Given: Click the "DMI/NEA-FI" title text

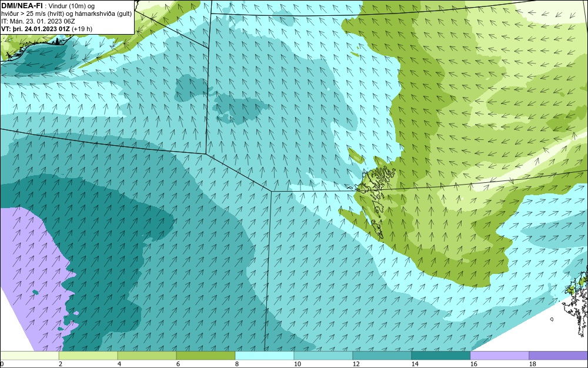Looking at the screenshot, I should click(x=22, y=6).
